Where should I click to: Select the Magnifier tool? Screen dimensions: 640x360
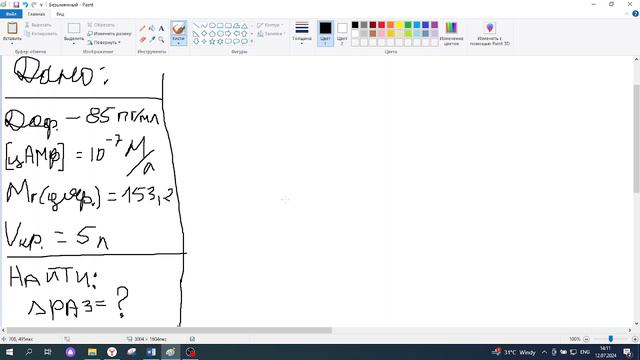pyautogui.click(x=161, y=40)
